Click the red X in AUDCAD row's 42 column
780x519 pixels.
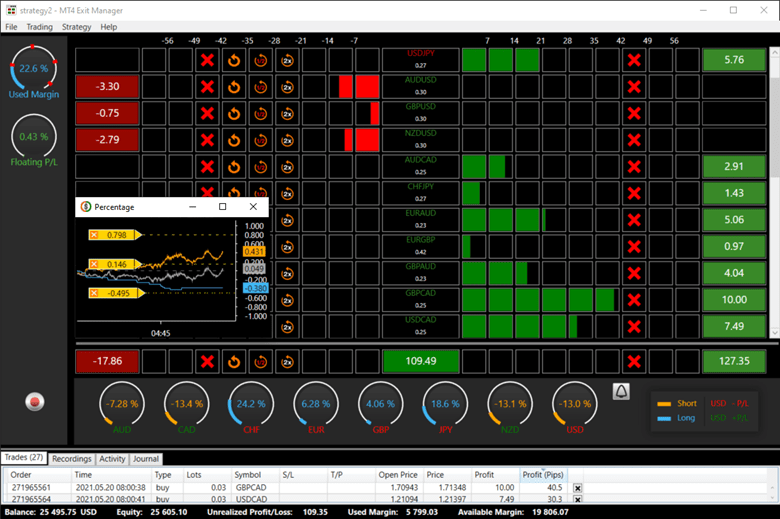[634, 167]
